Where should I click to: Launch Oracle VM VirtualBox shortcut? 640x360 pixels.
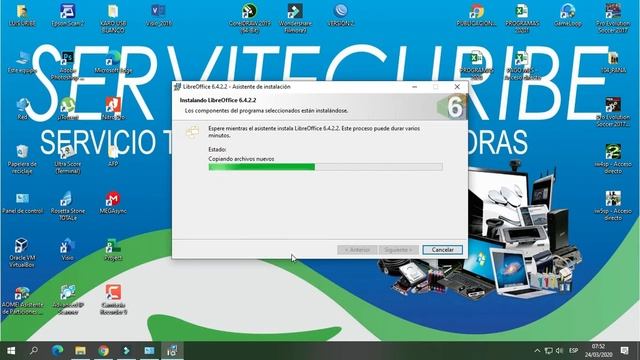[x=22, y=253]
